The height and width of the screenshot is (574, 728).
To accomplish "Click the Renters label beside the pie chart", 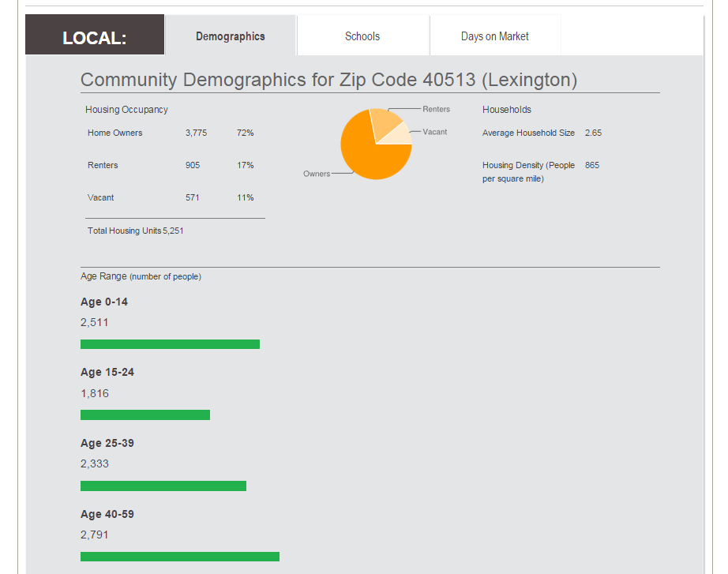I will tap(436, 109).
